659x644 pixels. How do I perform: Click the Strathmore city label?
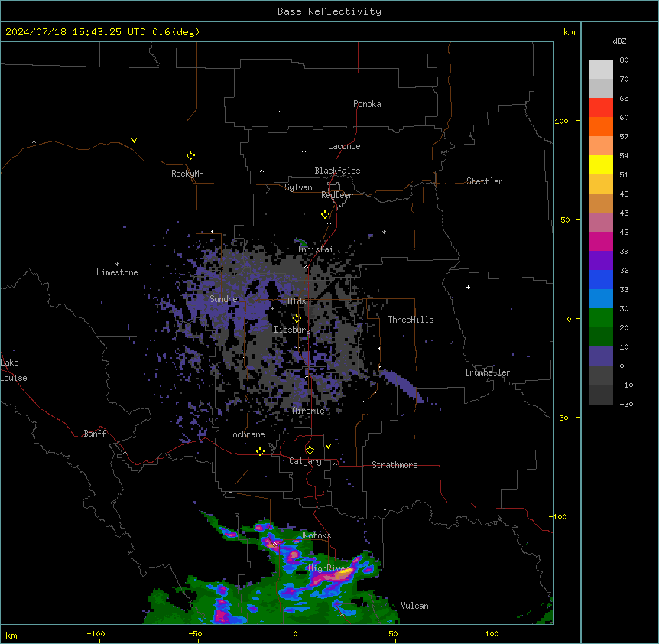[x=394, y=465]
